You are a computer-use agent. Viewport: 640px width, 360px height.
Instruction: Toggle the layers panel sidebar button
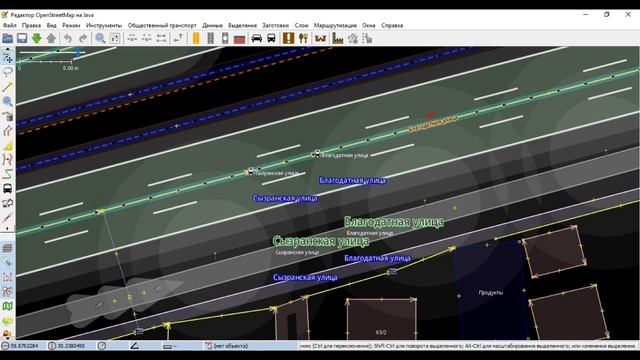(7, 248)
